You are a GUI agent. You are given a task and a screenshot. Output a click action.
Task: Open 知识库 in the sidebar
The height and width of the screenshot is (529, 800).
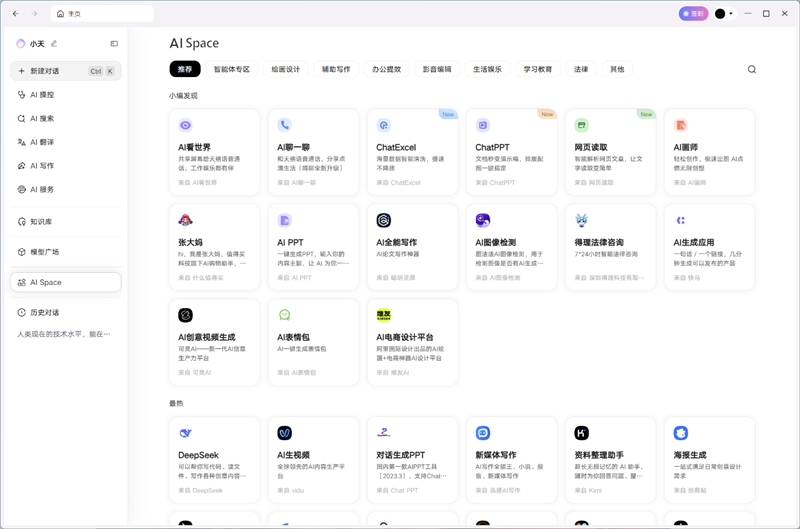point(40,222)
